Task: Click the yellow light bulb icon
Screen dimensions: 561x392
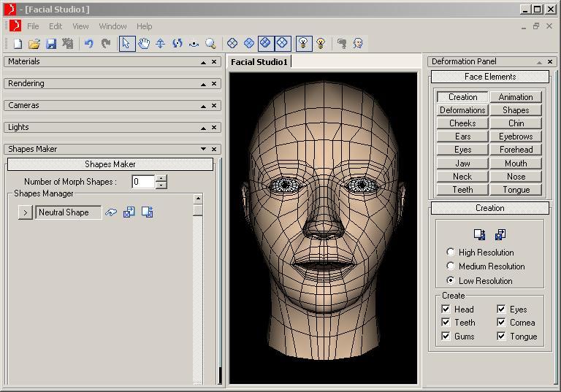Action: (321, 44)
